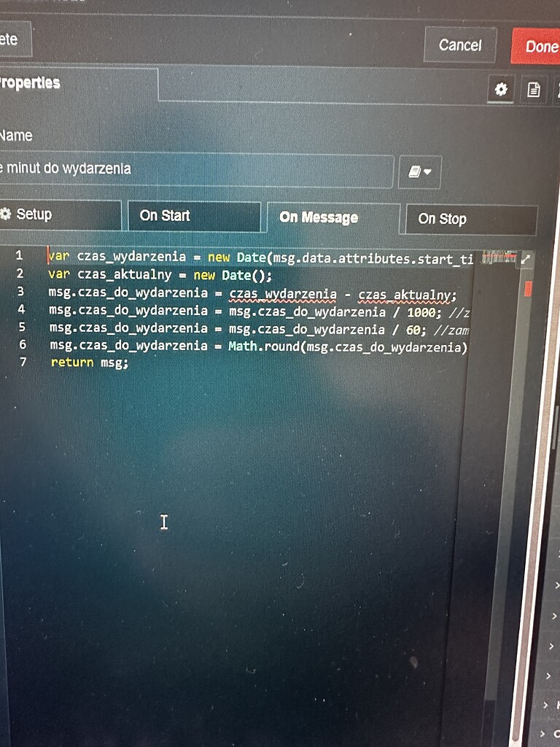The image size is (560, 747).
Task: Click line 2 var czas_aktualny code
Action: [x=160, y=275]
